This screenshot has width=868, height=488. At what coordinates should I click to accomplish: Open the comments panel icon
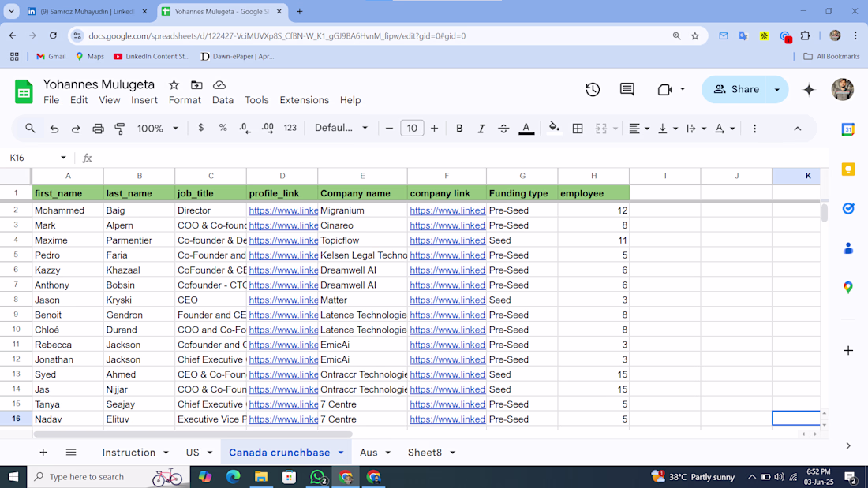click(x=627, y=90)
